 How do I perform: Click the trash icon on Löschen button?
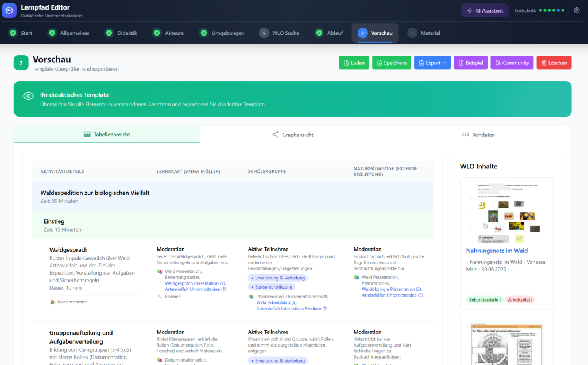544,63
